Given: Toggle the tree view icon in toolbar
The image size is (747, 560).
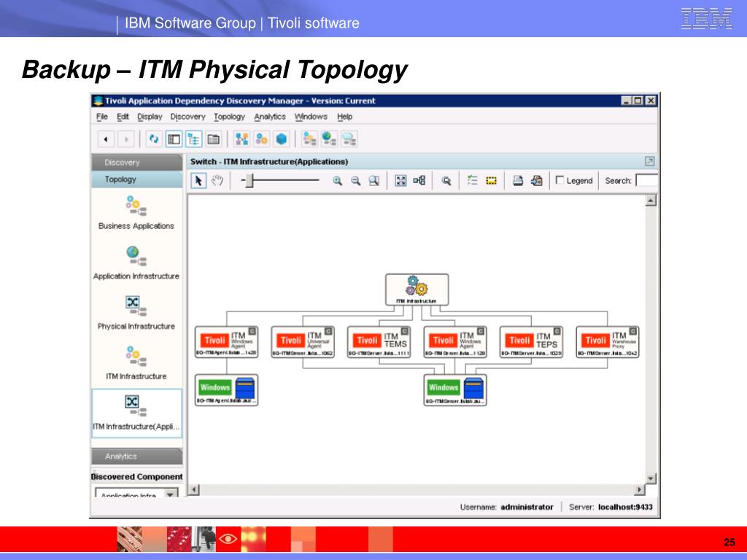Looking at the screenshot, I should point(194,139).
